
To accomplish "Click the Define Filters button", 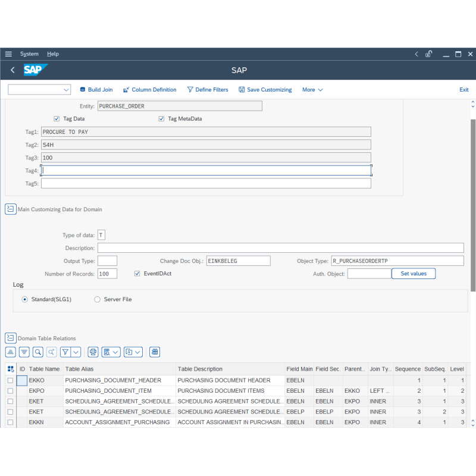I will tap(208, 90).
